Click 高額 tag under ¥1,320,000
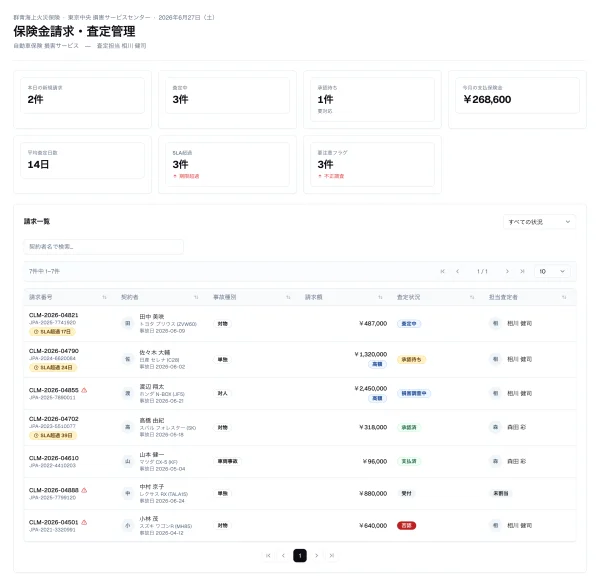Image resolution: width=600 pixels, height=586 pixels. (x=377, y=364)
